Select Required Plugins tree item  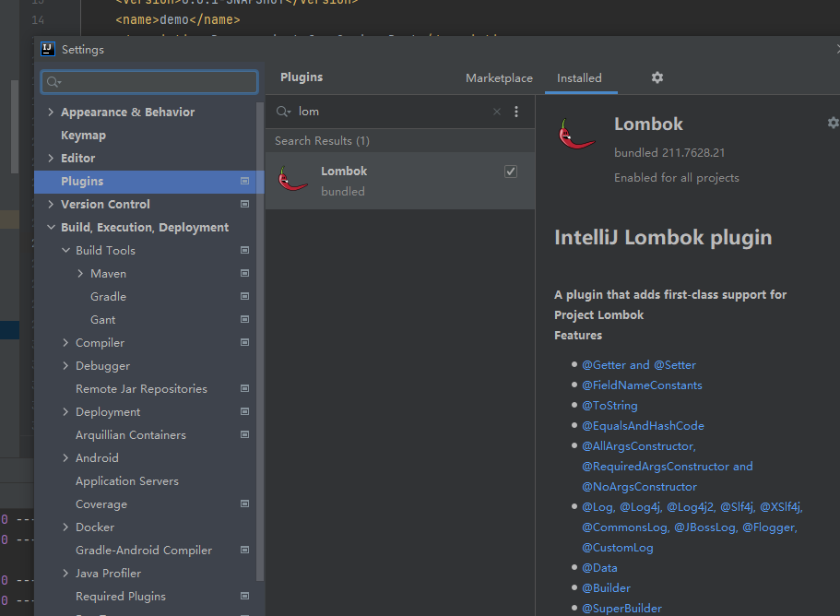121,597
